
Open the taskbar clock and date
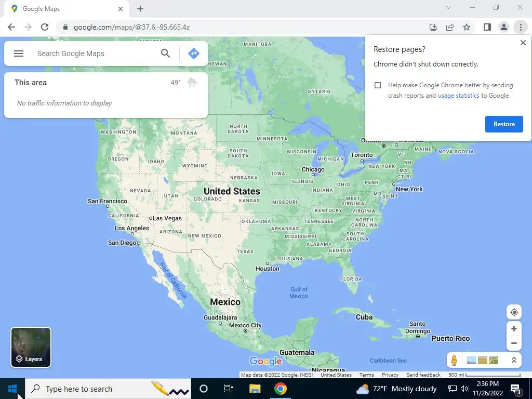[487, 389]
